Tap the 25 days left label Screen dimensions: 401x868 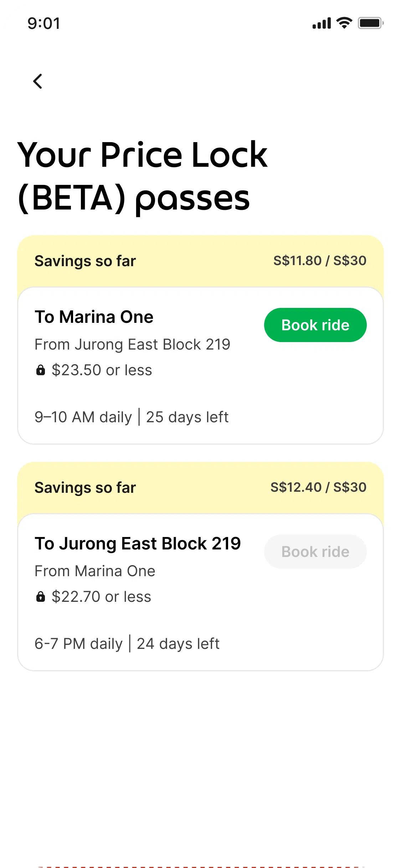click(x=187, y=417)
